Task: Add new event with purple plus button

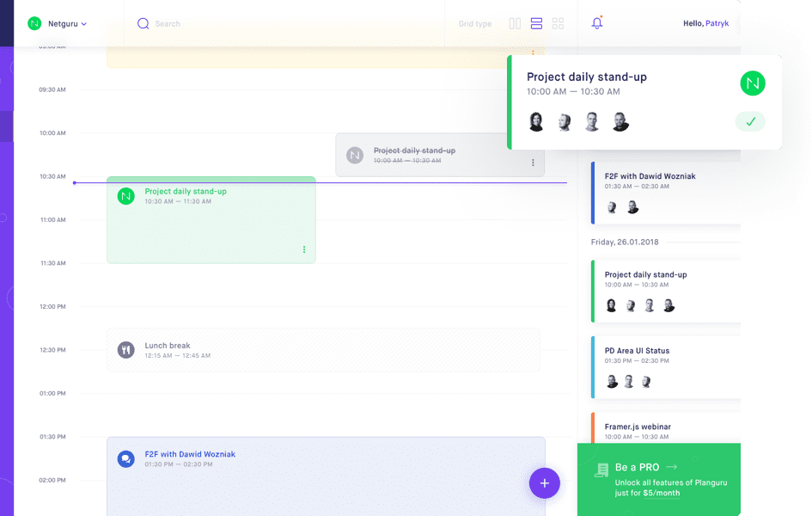Action: coord(544,483)
